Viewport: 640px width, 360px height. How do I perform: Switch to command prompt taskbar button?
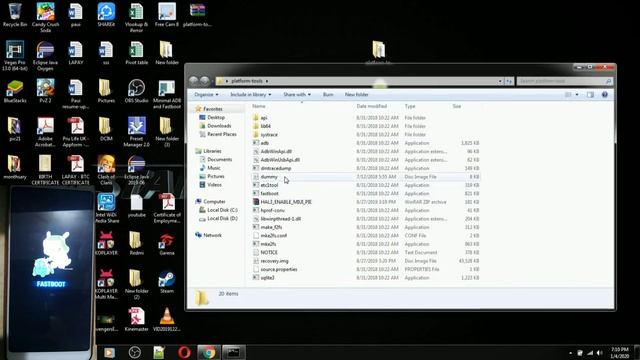(234, 352)
